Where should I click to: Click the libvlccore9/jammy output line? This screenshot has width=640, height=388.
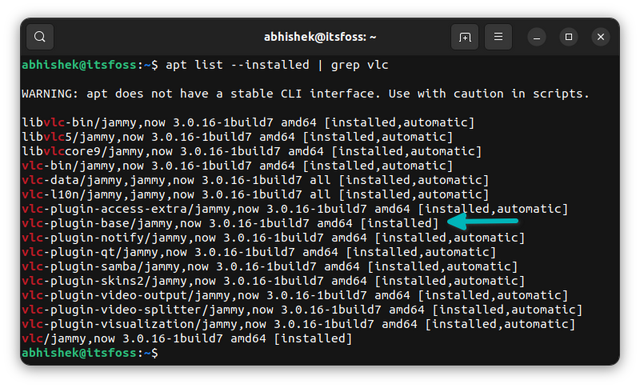click(x=251, y=151)
